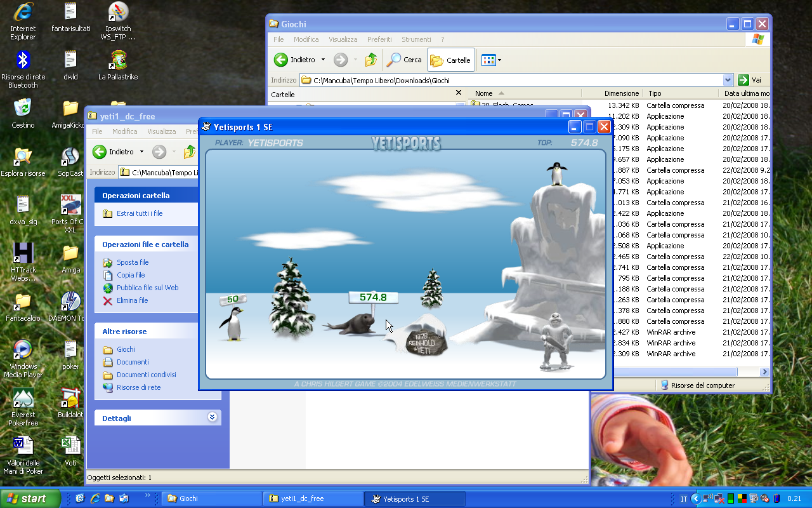Select the poker text file on desktop

(70, 355)
